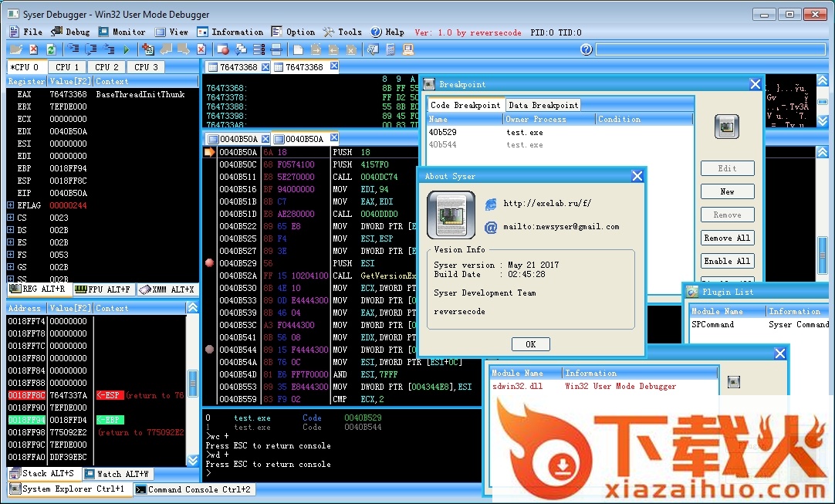Viewport: 835px width, 504px height.
Task: Click the Close file icon with red X
Action: click(33, 49)
